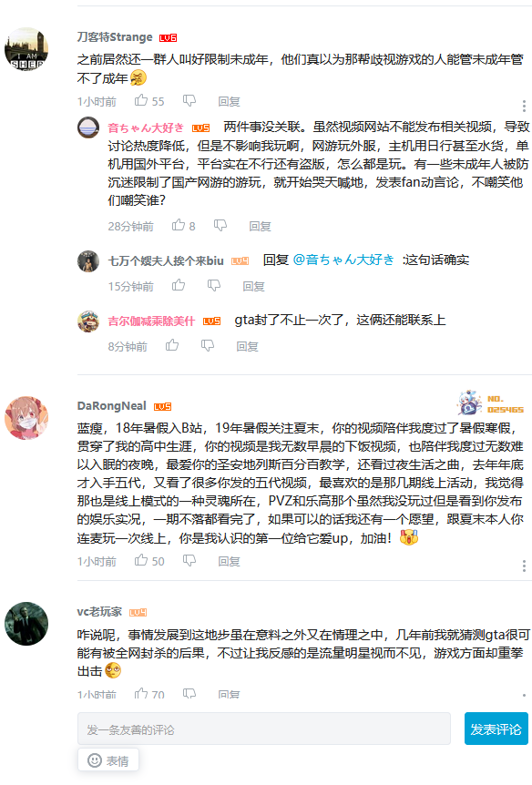Reply to 刀客特Strange's comment
Viewport: 532px width, 785px height.
click(229, 102)
